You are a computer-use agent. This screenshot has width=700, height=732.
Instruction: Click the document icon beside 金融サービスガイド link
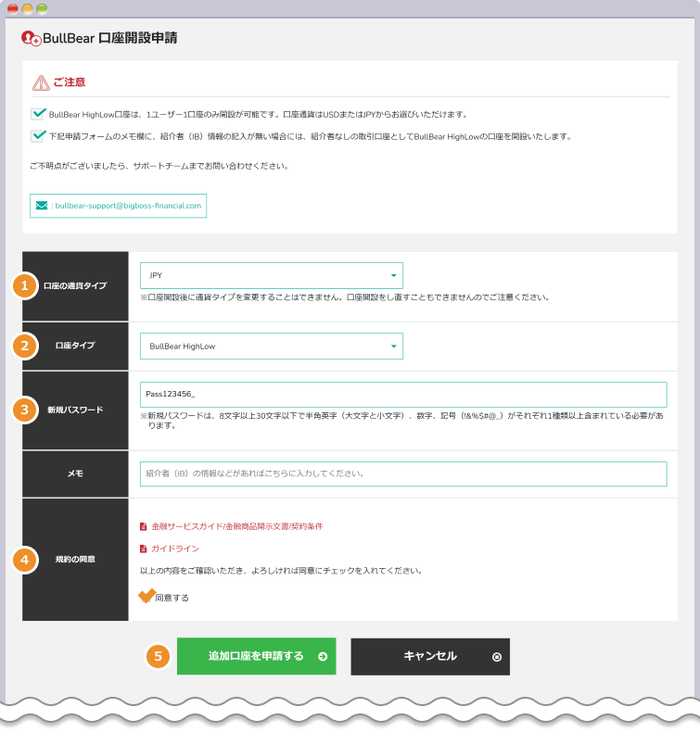pos(144,526)
